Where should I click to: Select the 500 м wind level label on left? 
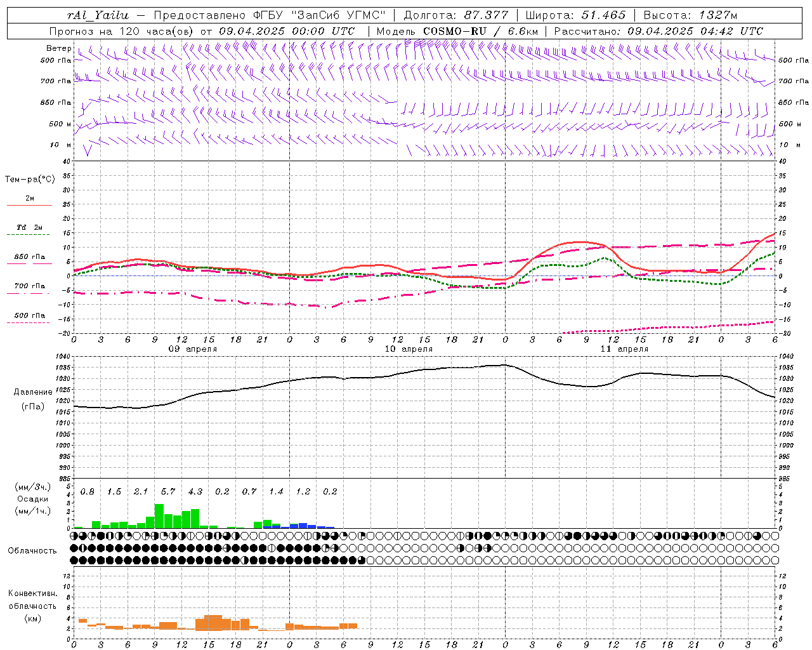tap(60, 124)
